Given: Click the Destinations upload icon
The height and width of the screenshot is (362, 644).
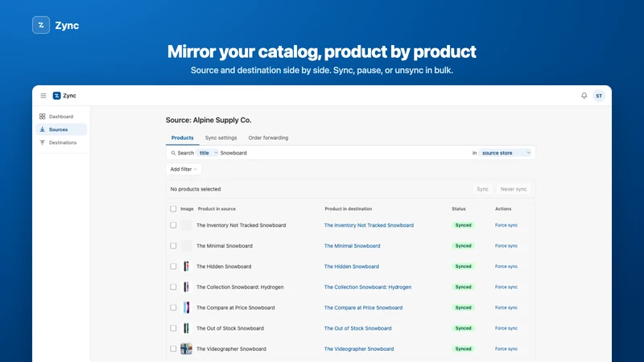Looking at the screenshot, I should click(x=43, y=142).
